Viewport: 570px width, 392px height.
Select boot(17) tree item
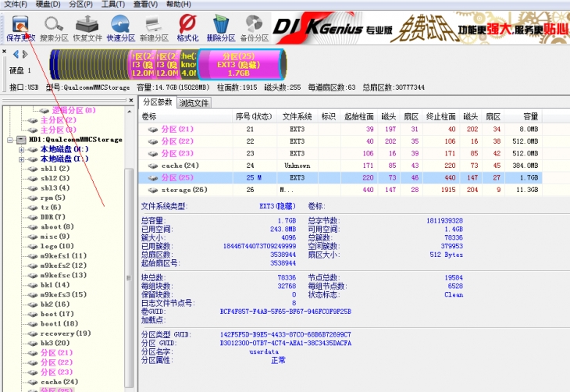coord(57,314)
